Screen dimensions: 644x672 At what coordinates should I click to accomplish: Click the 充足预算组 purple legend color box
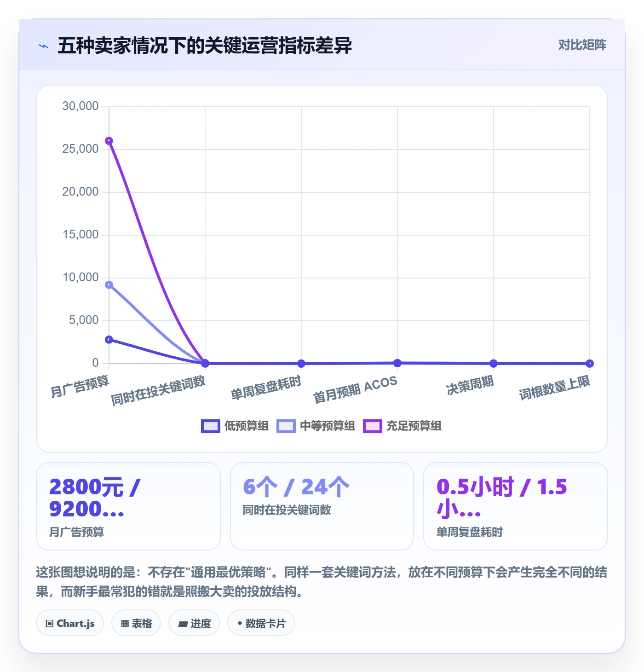373,426
